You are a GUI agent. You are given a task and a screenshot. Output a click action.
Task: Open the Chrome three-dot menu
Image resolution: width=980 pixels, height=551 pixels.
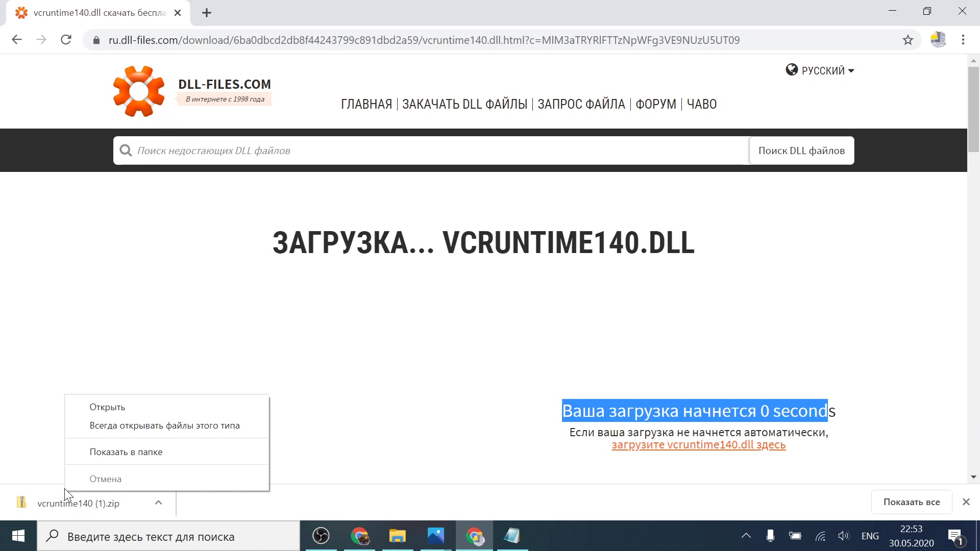coord(963,40)
